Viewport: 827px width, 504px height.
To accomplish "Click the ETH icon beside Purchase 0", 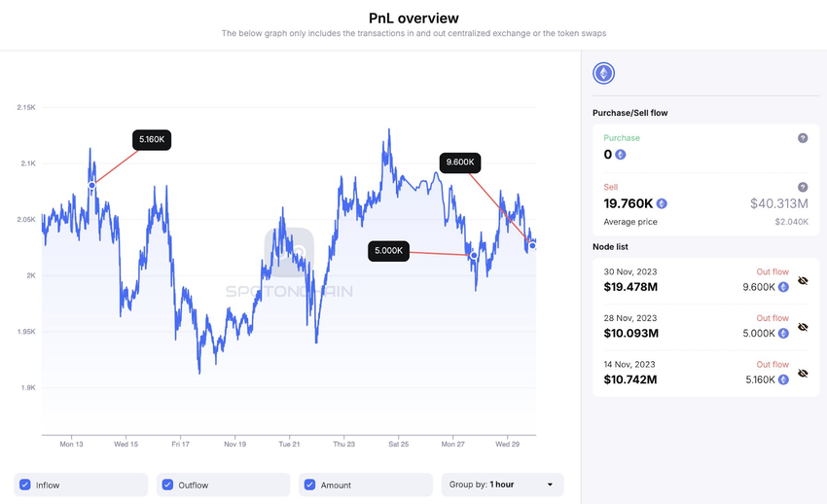I will coord(621,154).
